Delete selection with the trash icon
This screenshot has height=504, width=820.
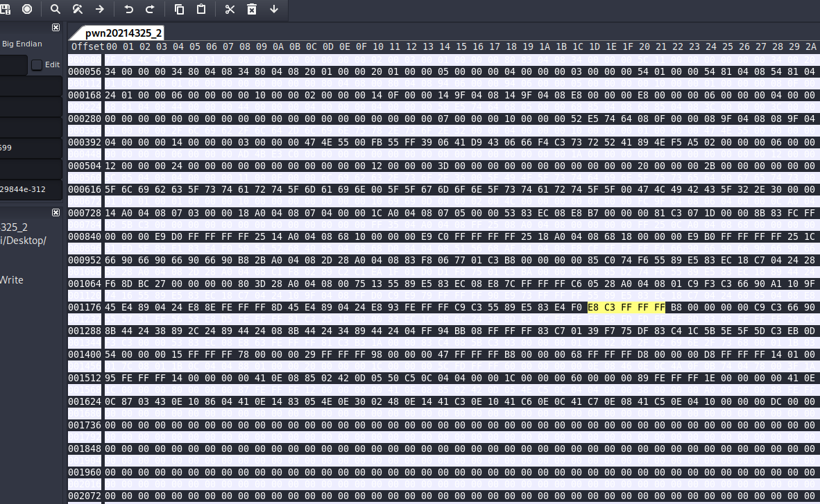252,9
